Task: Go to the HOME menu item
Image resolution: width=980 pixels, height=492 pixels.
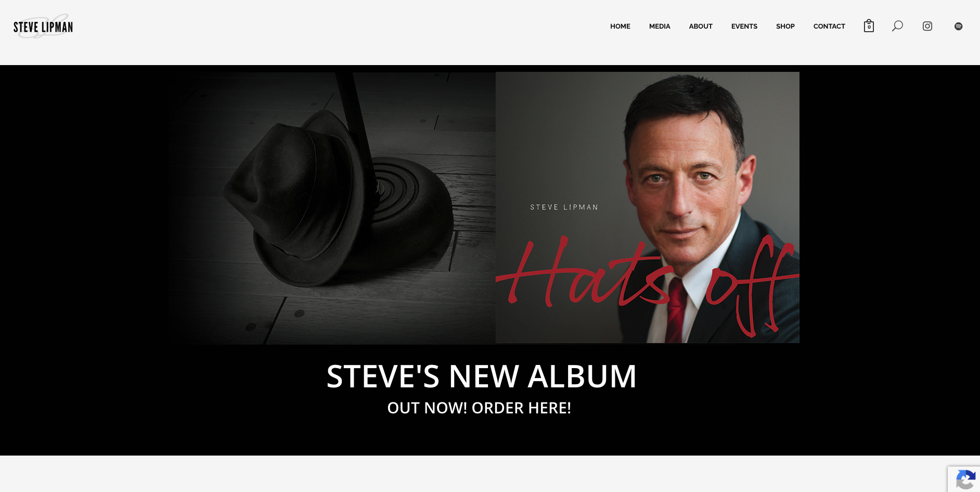Action: point(620,26)
